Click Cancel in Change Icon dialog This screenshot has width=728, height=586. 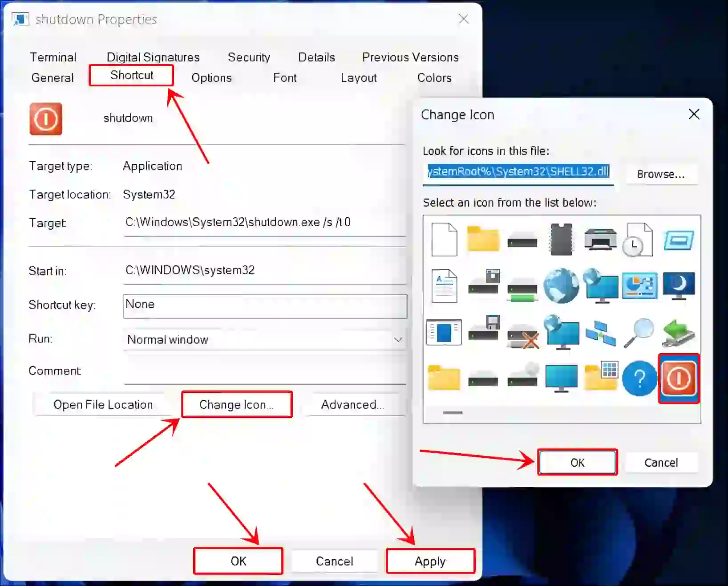(x=661, y=463)
